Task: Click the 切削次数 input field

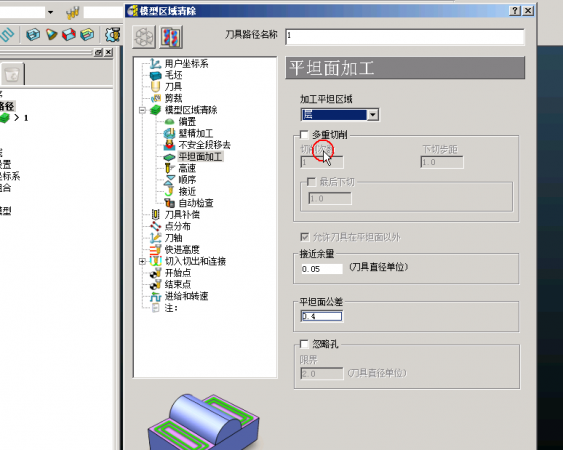Action: (322, 162)
